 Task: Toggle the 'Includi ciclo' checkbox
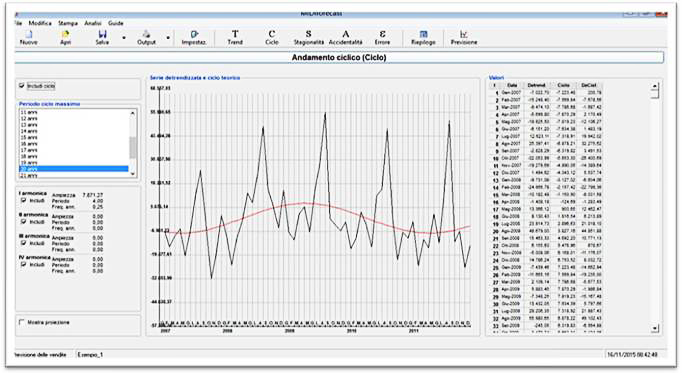22,86
